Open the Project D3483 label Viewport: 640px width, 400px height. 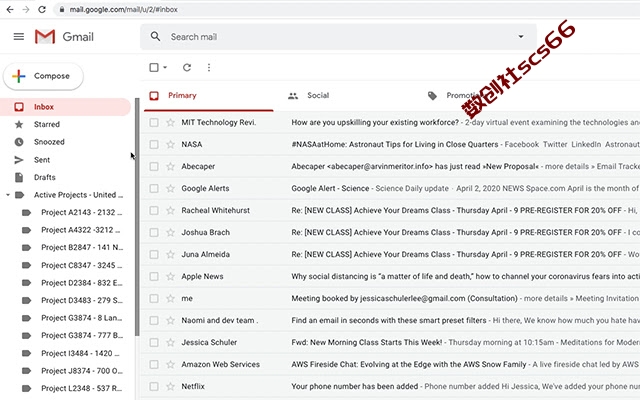point(82,300)
